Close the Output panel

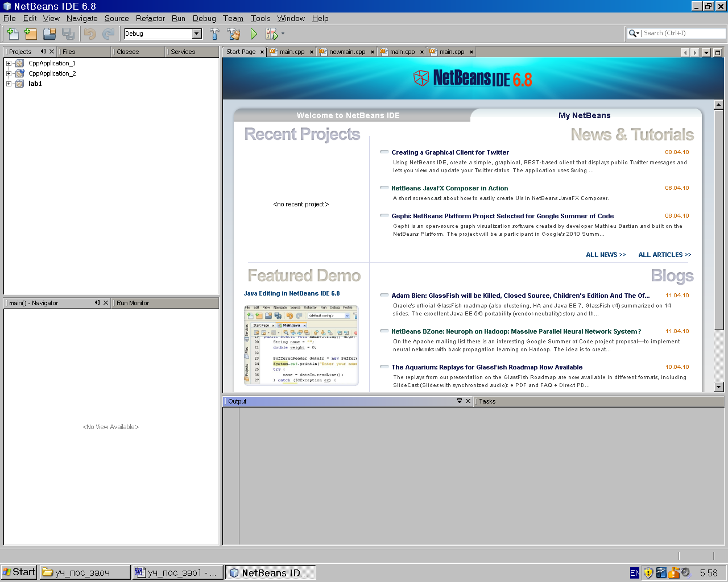click(x=468, y=401)
